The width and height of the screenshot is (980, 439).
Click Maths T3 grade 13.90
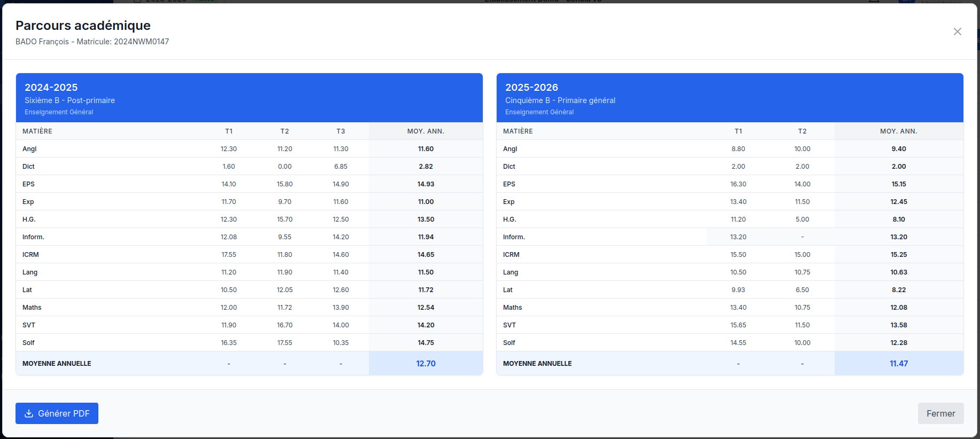(x=341, y=308)
